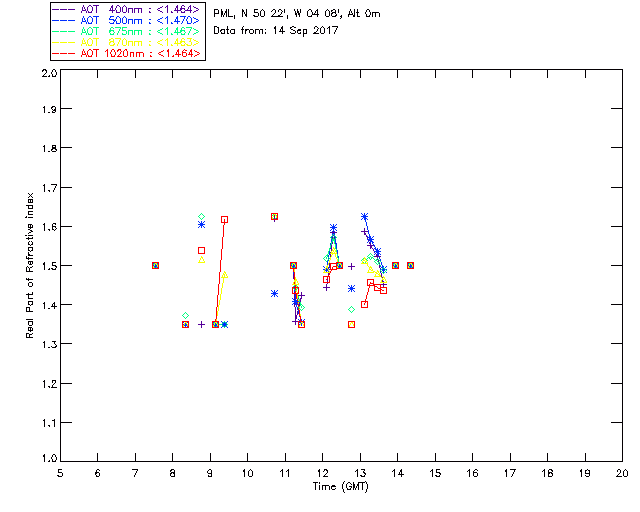Click the lone purple plus near 8.8 GMT at 1.35
This screenshot has width=640, height=512.
[201, 325]
